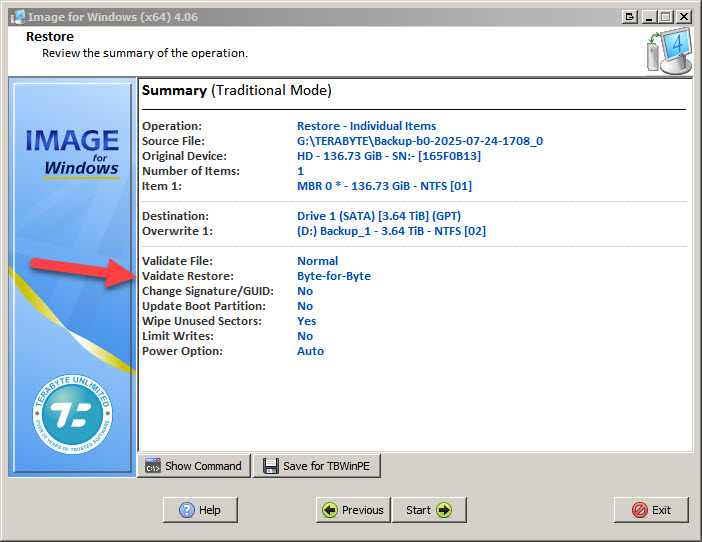Click the 'Restore' page heading
The image size is (702, 542).
click(50, 37)
